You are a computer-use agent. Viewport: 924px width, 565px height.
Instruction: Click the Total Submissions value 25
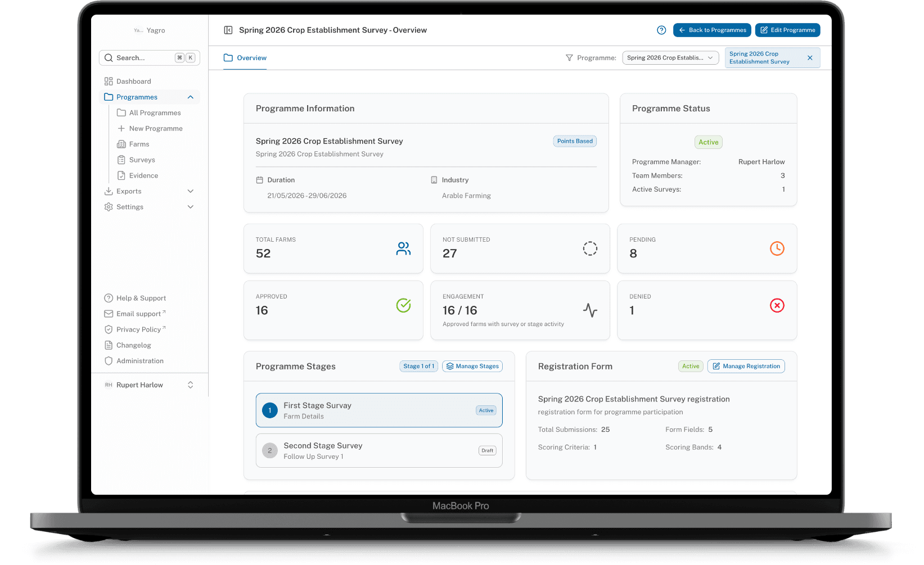tap(605, 430)
